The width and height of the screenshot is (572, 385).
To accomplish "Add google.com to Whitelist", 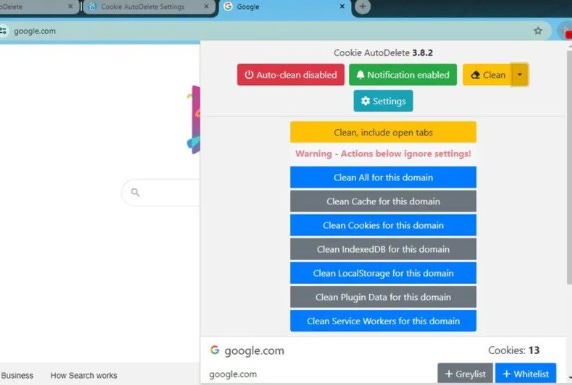I will coord(526,374).
